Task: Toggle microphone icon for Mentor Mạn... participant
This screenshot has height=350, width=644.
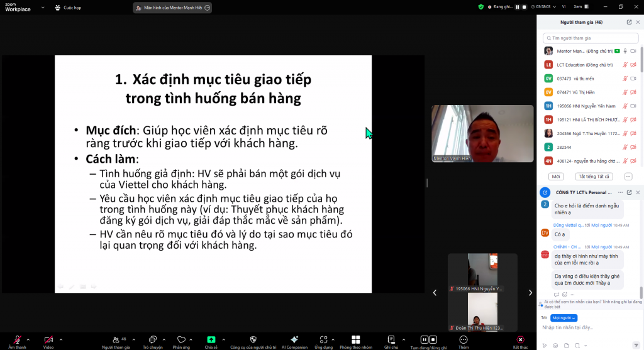Action: 625,51
